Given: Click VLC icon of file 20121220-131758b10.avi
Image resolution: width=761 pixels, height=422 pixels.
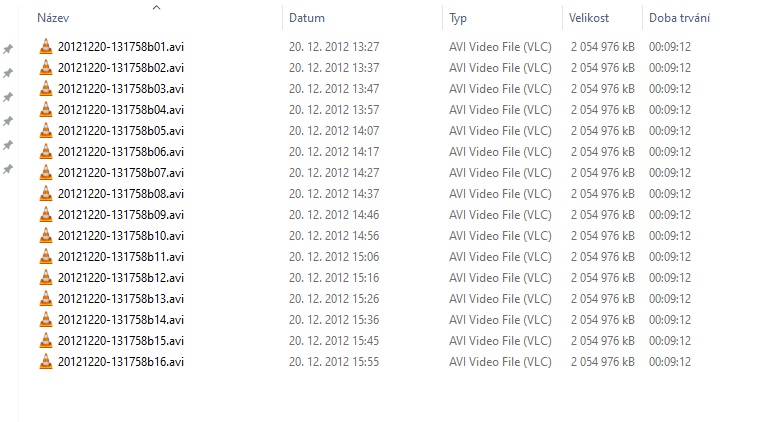Looking at the screenshot, I should point(46,235).
